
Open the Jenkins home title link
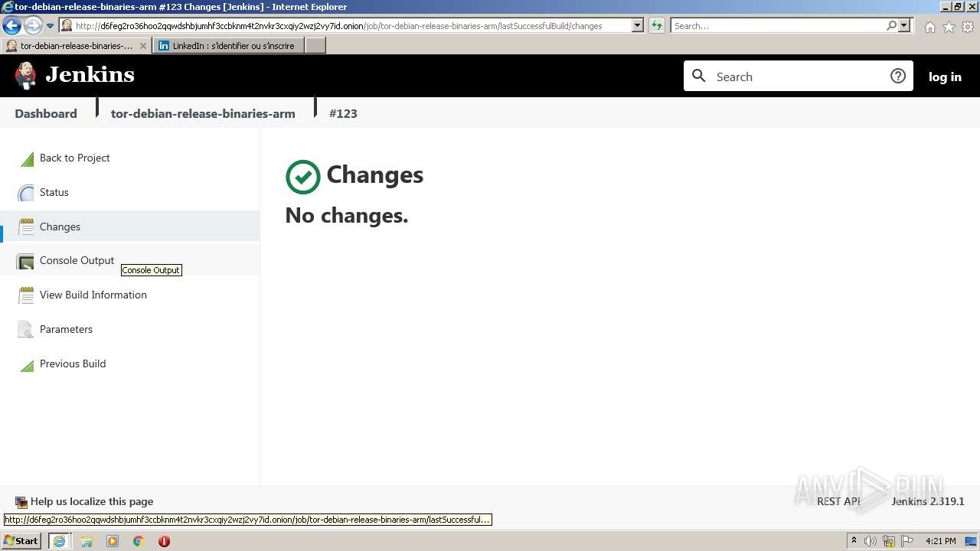click(x=90, y=75)
